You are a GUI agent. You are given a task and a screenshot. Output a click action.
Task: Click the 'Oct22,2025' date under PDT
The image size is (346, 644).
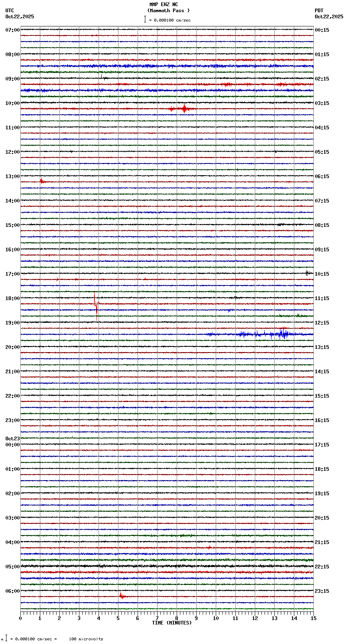point(329,17)
